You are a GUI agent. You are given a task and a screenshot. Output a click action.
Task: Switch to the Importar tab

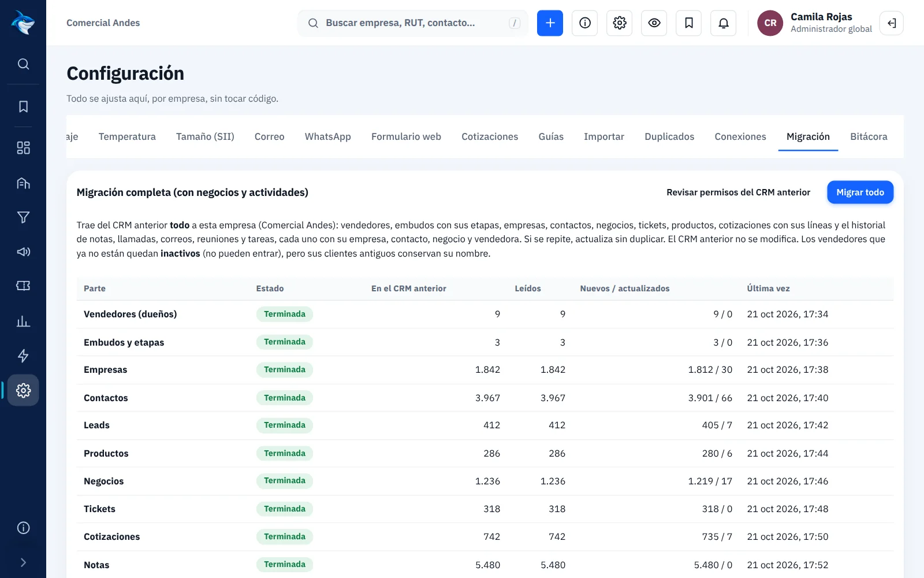tap(604, 137)
